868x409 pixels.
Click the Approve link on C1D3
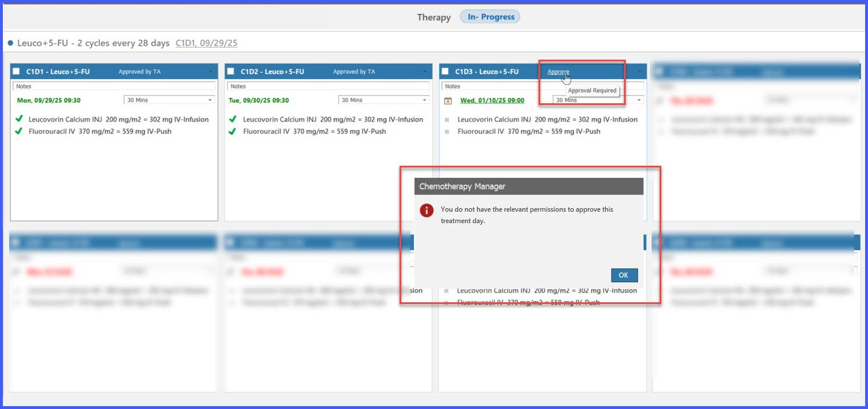[558, 72]
